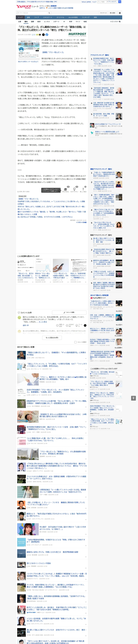Open the スポーツ category

[56, 21]
